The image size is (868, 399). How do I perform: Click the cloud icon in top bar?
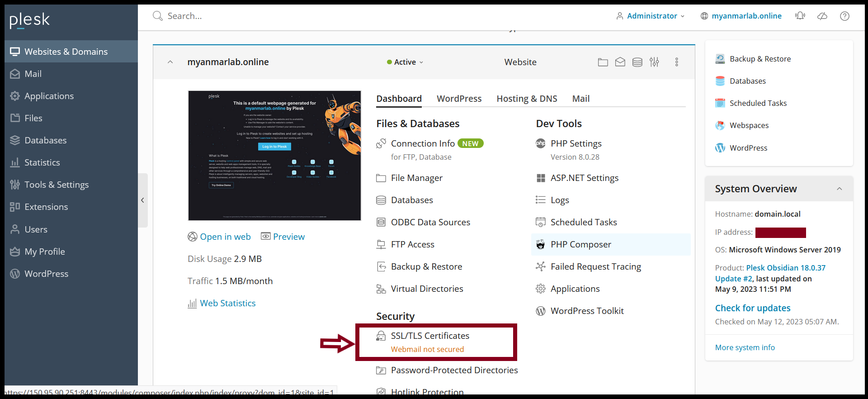click(x=822, y=16)
